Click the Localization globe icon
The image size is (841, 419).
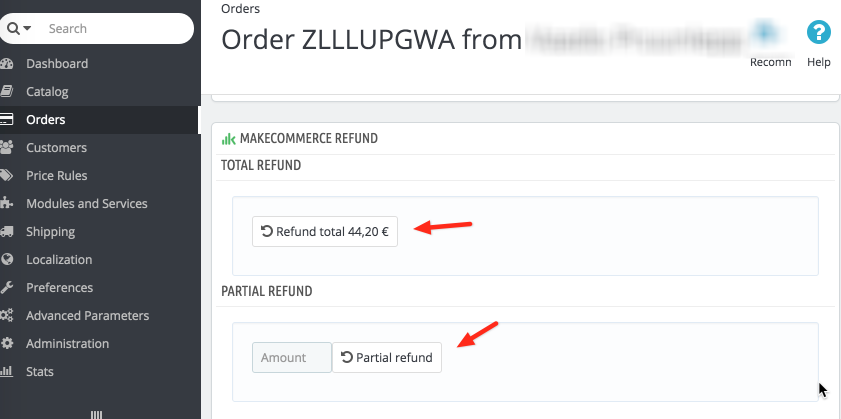tap(6, 260)
